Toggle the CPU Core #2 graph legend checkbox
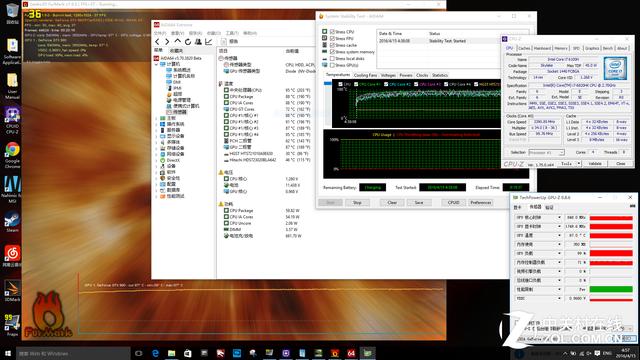640x360 pixels. (x=386, y=84)
